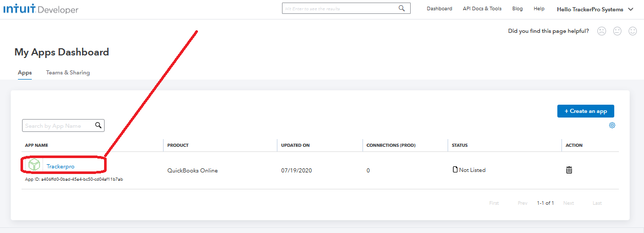This screenshot has width=644, height=233.
Task: Open table settings gear icon
Action: tap(612, 125)
